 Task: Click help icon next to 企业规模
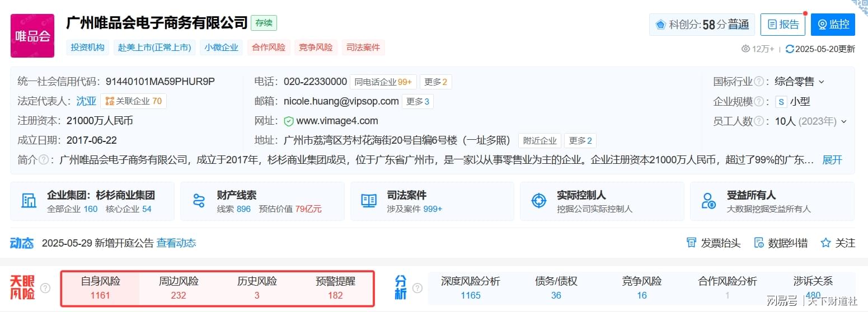point(759,102)
